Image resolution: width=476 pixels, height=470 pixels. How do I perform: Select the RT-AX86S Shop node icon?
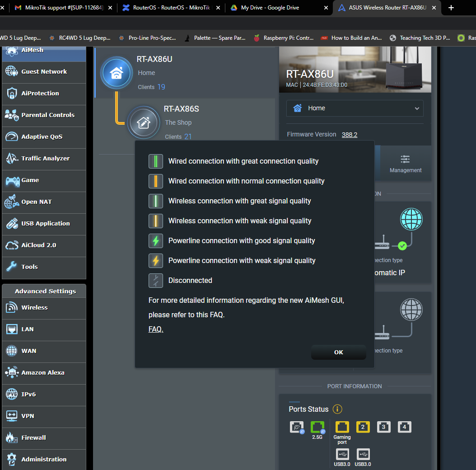[x=144, y=123]
